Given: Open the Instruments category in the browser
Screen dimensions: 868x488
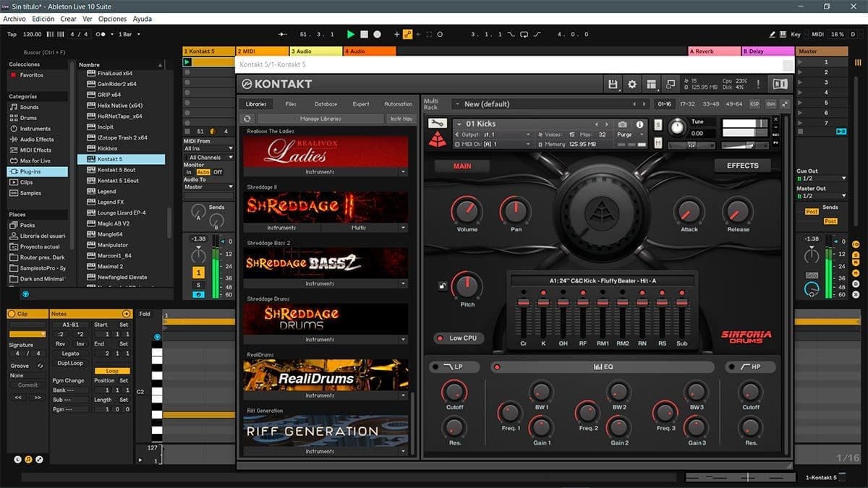Looking at the screenshot, I should tap(35, 129).
